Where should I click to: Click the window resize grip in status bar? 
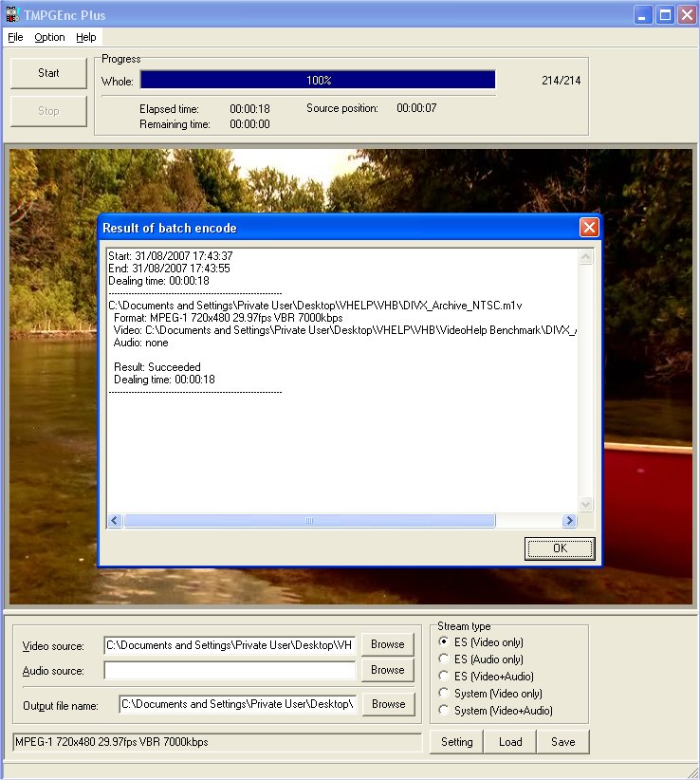pos(691,771)
